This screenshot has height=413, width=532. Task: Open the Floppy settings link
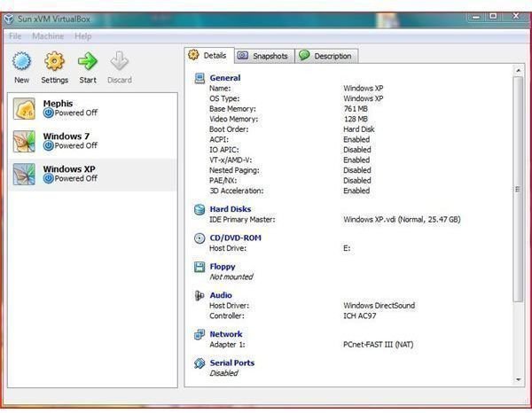(223, 267)
